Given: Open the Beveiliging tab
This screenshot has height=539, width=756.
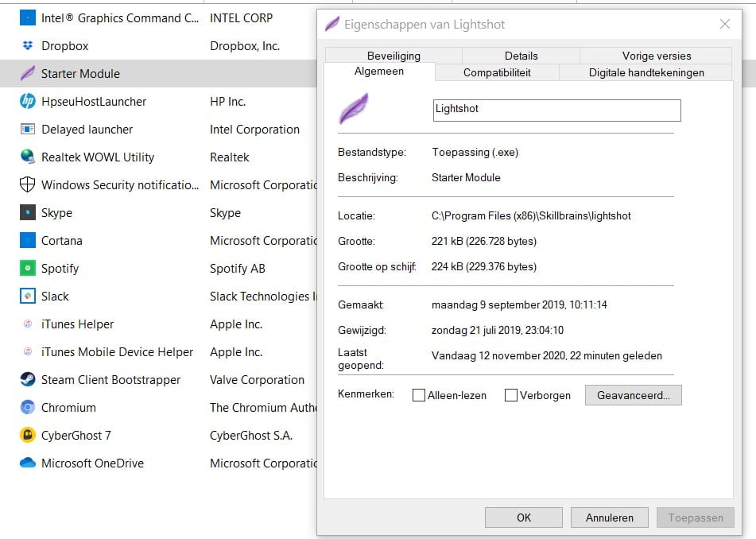Looking at the screenshot, I should [x=394, y=56].
